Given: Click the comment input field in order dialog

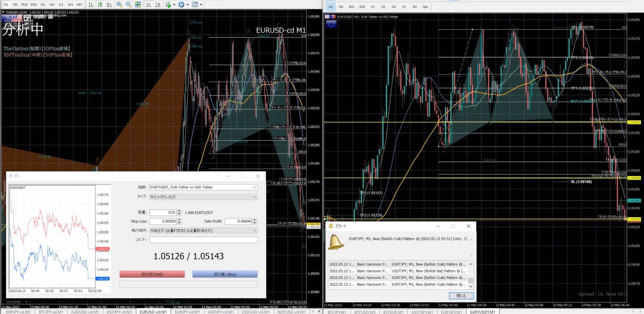Looking at the screenshot, I should [203, 240].
